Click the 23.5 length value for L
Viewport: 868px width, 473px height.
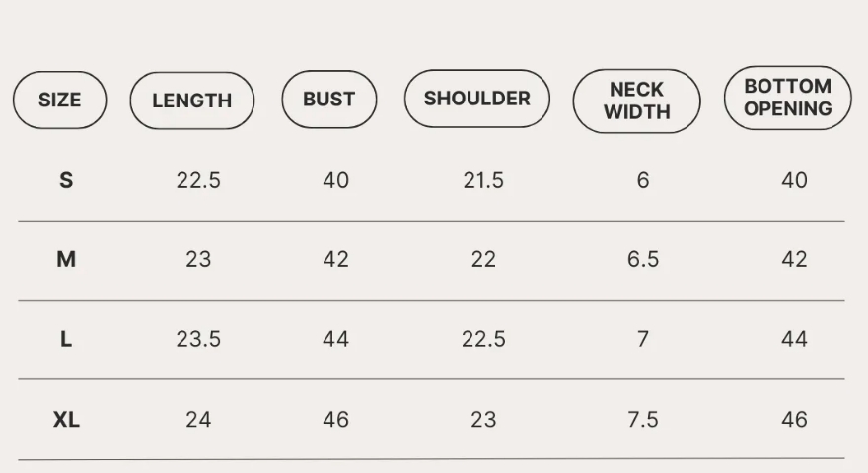[x=198, y=339]
